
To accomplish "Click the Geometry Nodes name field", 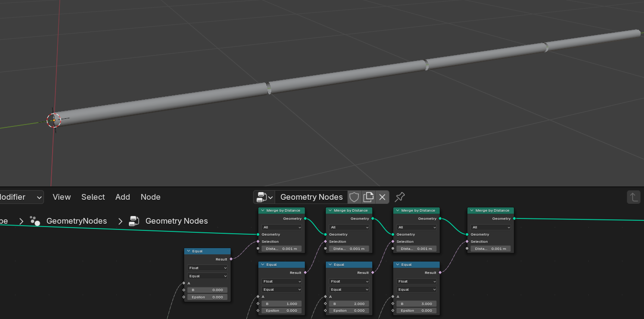I will tap(311, 197).
